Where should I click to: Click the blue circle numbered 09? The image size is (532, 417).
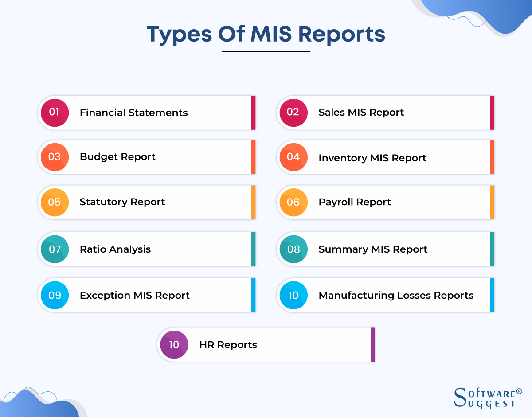click(x=54, y=295)
